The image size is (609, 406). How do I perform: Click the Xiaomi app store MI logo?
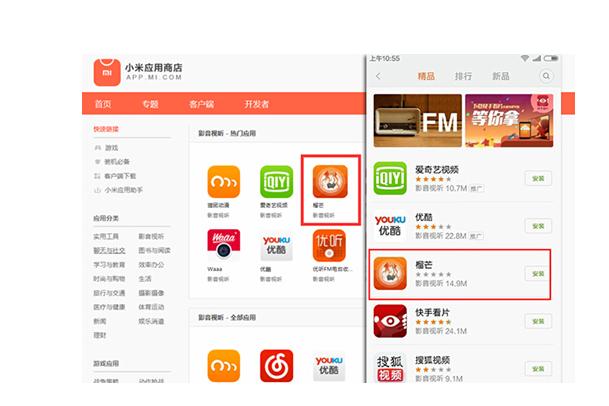coord(107,72)
